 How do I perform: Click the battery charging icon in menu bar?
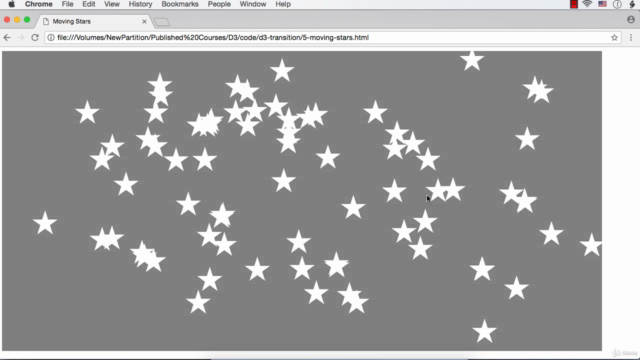(x=632, y=4)
